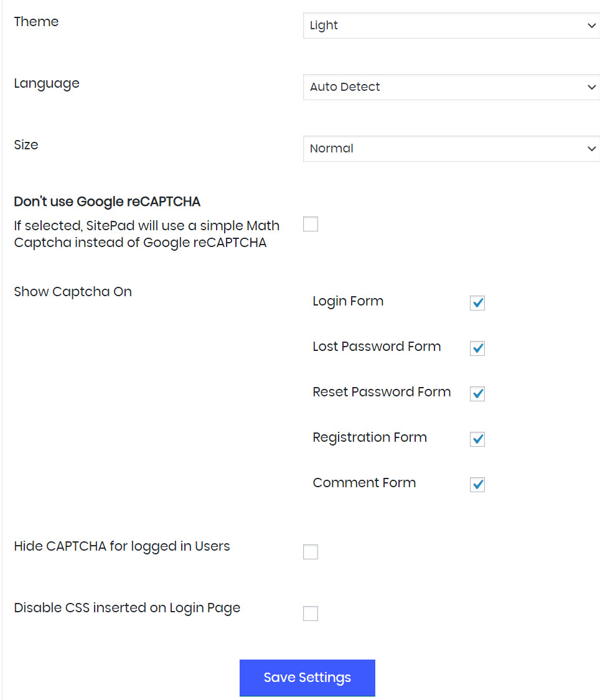Viewport: 600px width, 700px height.
Task: Click the Save Settings button
Action: pyautogui.click(x=307, y=678)
